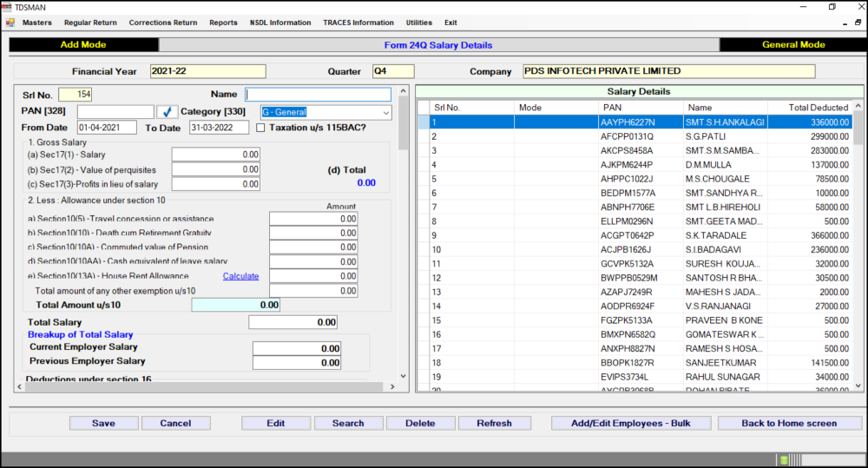Click the menu bar system icon beside Masters
This screenshot has height=468, width=868.
[8, 23]
